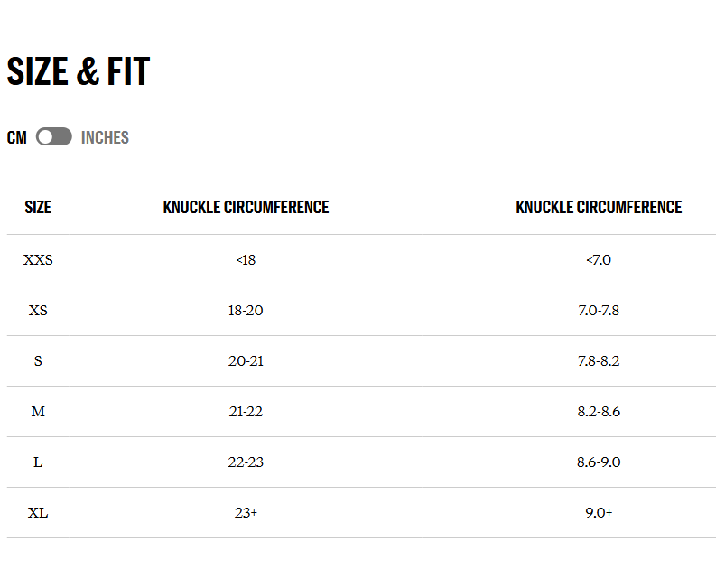Click the 23+ cm measurement cell
Image resolution: width=716 pixels, height=588 pixels.
246,513
